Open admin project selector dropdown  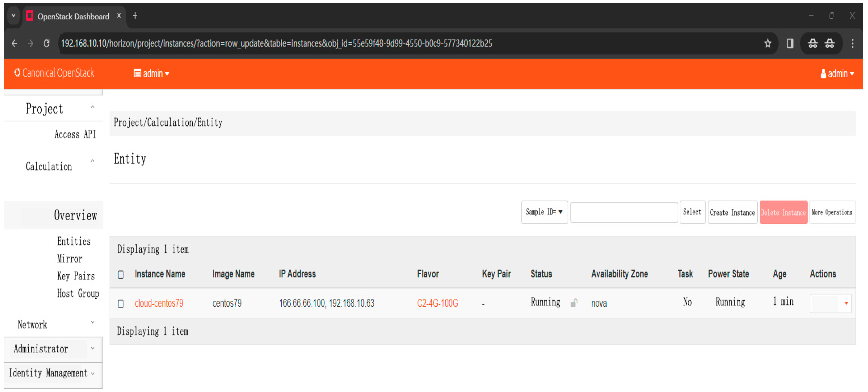click(151, 73)
